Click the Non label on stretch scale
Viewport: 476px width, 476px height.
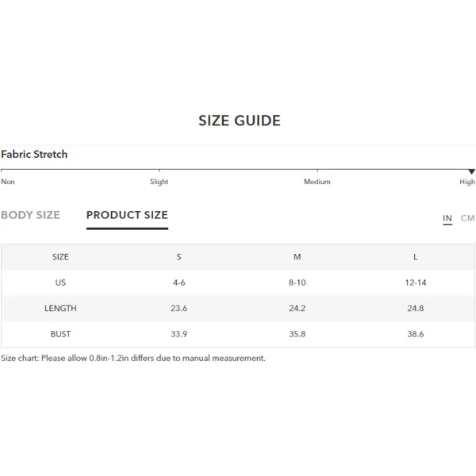pyautogui.click(x=8, y=182)
